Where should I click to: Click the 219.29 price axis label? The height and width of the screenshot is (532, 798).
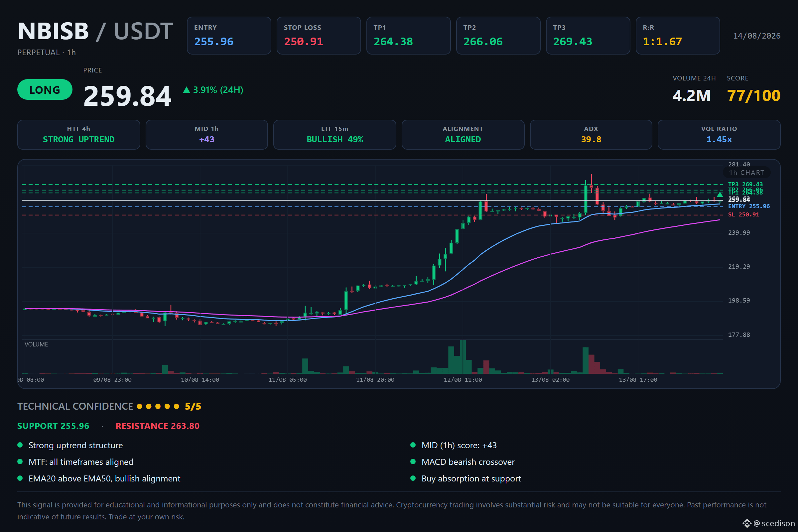[739, 267]
